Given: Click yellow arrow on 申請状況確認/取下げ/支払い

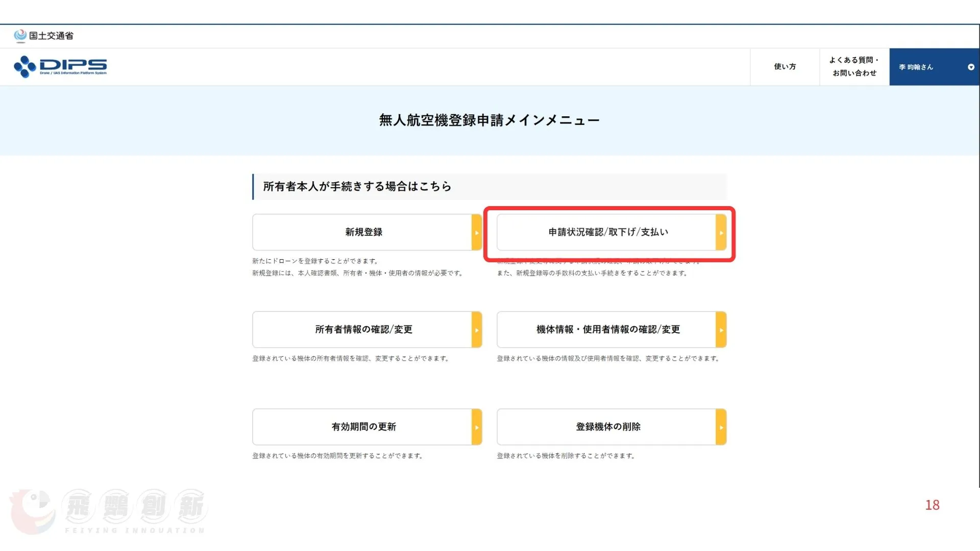Looking at the screenshot, I should click(721, 233).
